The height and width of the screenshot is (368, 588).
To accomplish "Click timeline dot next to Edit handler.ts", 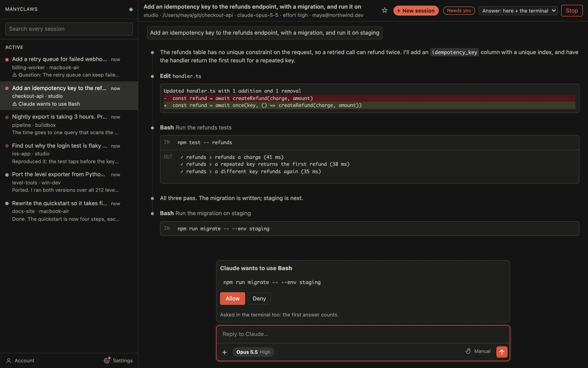I will coord(152,76).
